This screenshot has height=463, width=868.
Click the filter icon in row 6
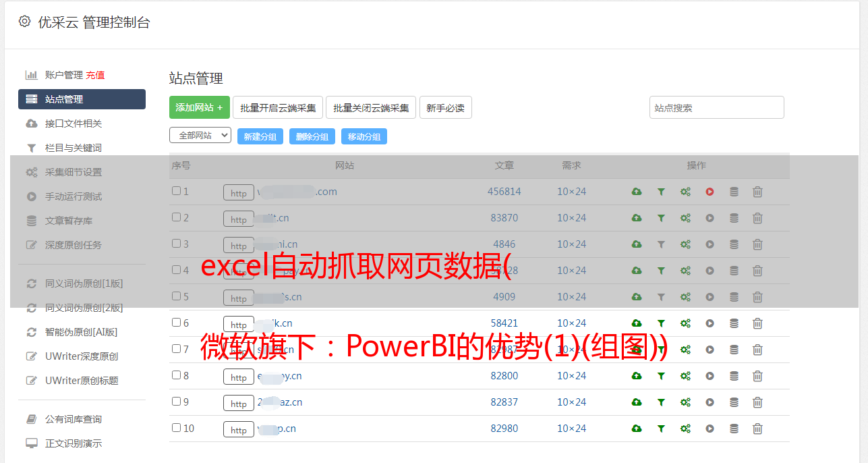pyautogui.click(x=661, y=323)
